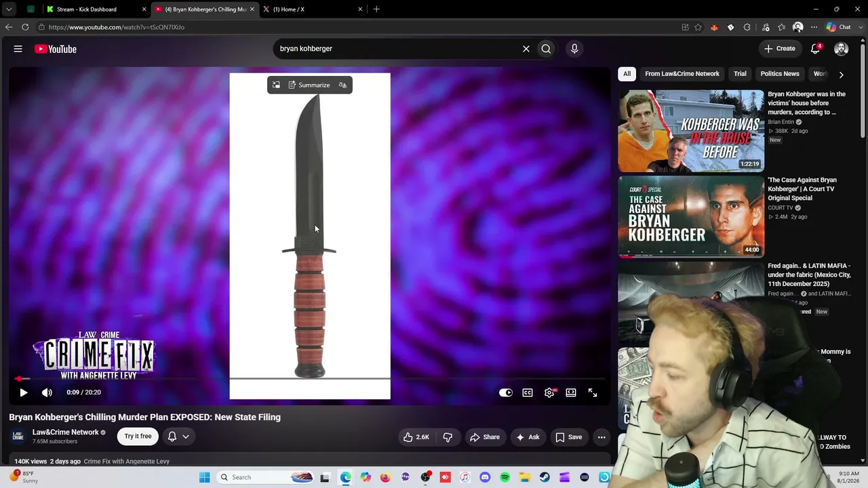Show more filter chips with right arrow
The image size is (868, 488).
point(841,75)
